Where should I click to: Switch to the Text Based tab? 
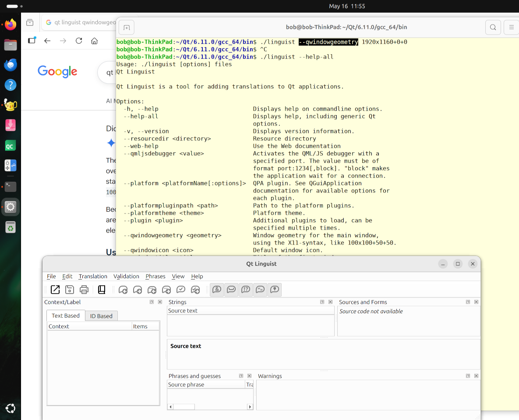pos(66,316)
